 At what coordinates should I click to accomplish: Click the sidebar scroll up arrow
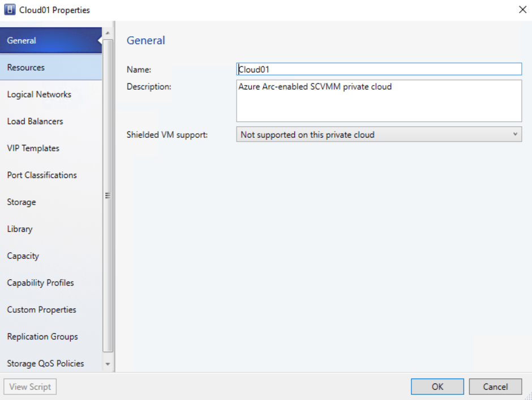pos(108,33)
